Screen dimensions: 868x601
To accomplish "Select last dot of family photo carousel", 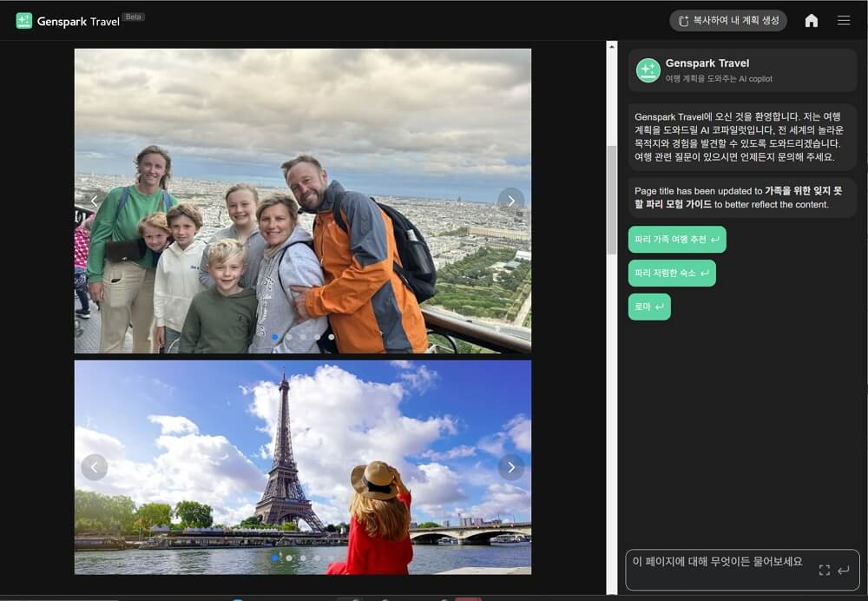I will point(332,337).
